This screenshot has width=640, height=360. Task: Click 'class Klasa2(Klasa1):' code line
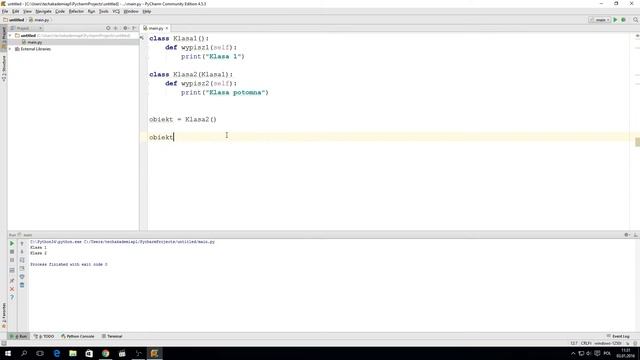click(191, 75)
